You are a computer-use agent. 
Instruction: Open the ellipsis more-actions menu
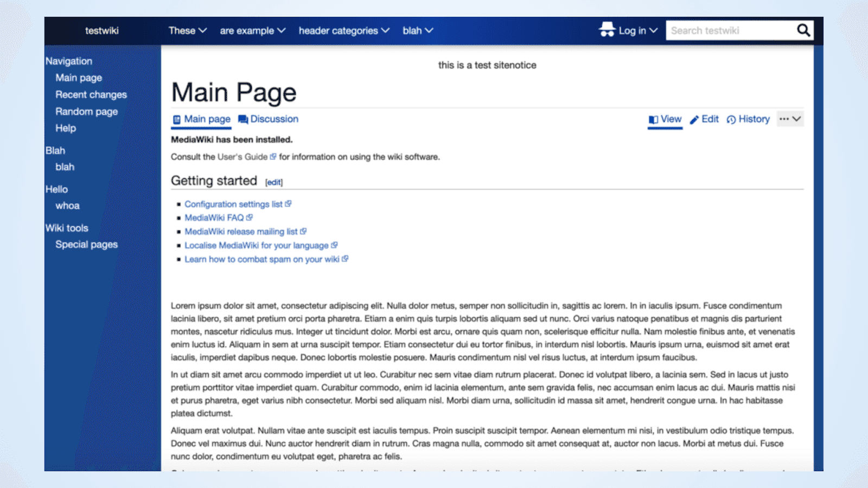[x=786, y=118]
